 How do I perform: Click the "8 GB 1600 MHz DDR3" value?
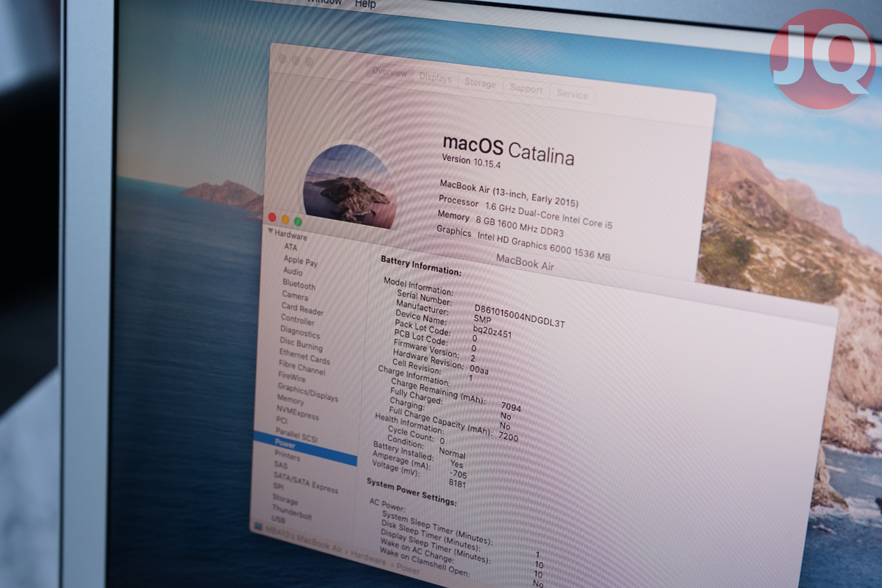(519, 226)
